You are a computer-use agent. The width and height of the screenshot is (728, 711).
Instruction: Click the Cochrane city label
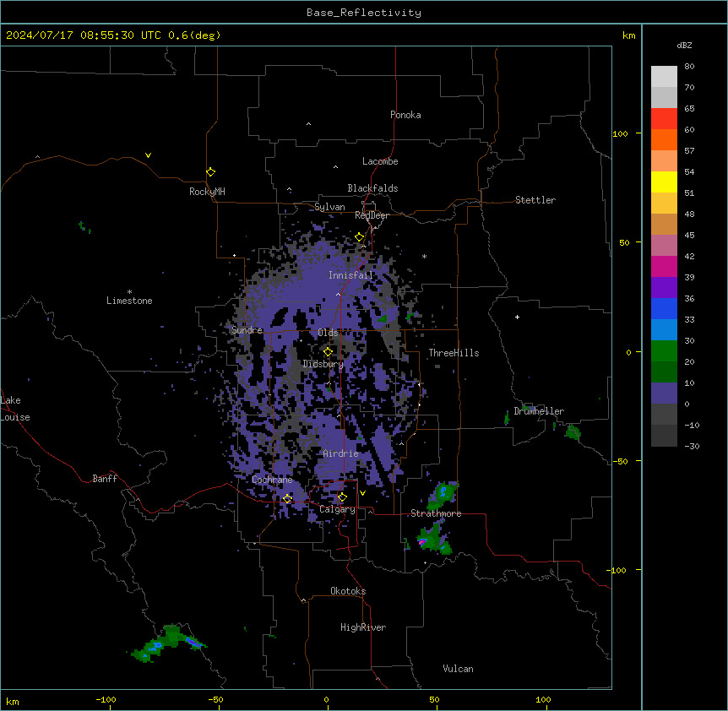(x=272, y=480)
